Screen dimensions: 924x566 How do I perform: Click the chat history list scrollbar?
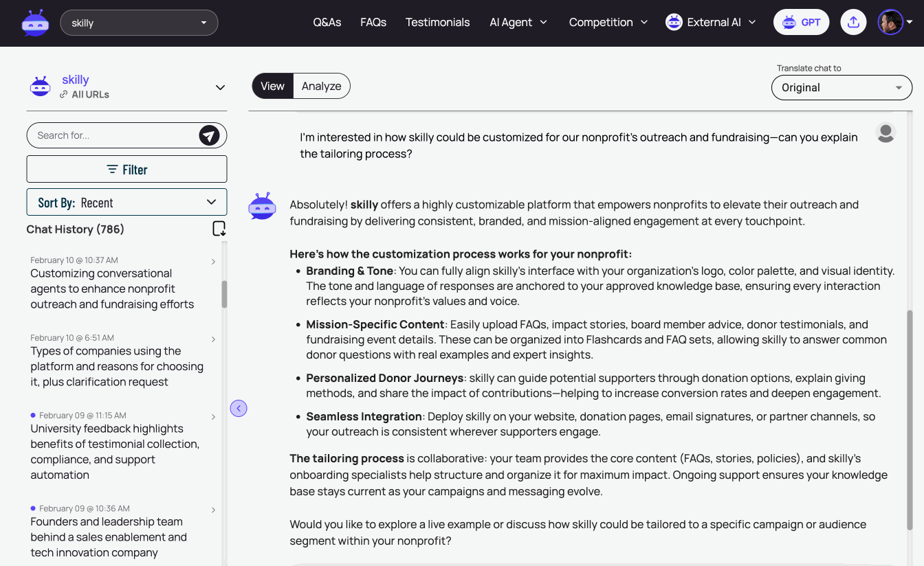point(224,293)
